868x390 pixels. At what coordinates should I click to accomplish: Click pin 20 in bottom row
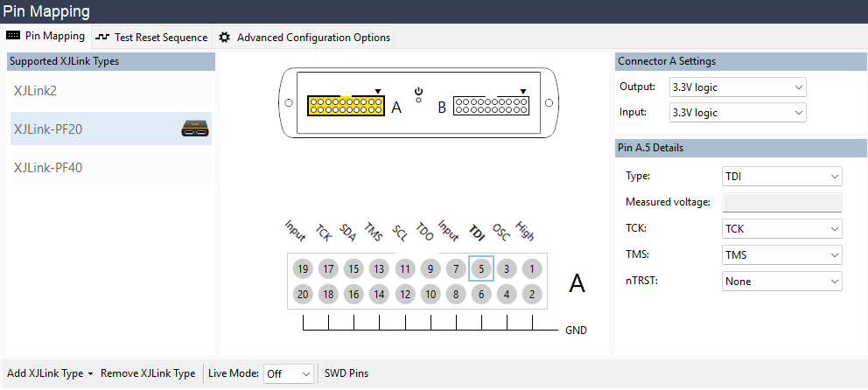pos(303,295)
